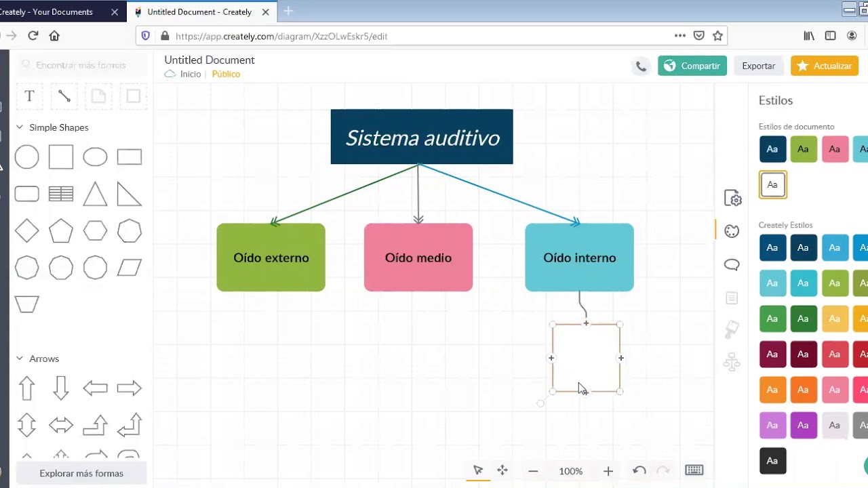Focus the Encontrar más formas search field
This screenshot has width=868, height=488.
tap(81, 65)
